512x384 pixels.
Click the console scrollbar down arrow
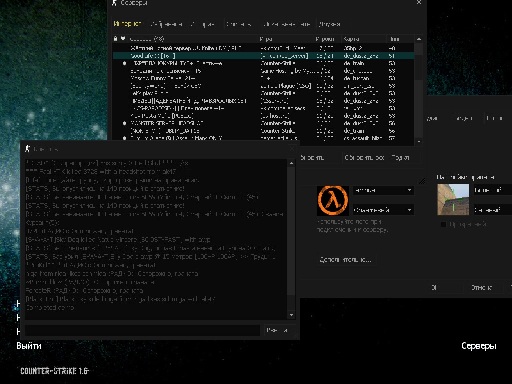coord(291,315)
